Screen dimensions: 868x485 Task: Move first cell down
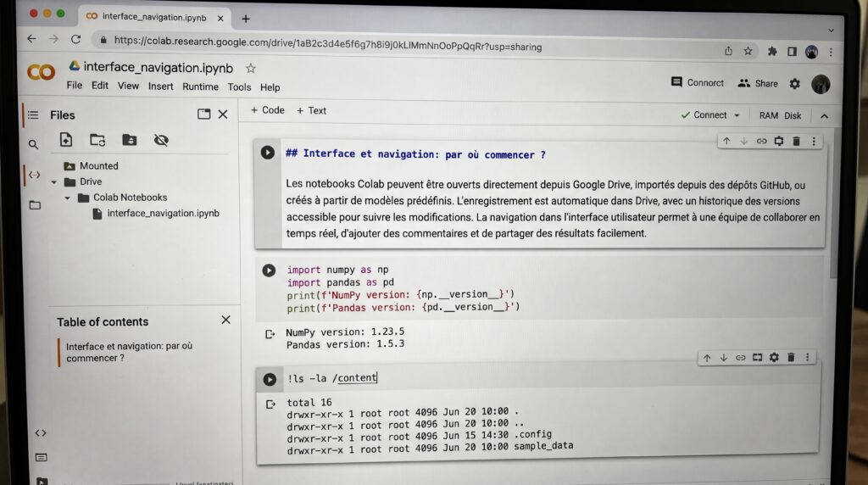coord(744,142)
